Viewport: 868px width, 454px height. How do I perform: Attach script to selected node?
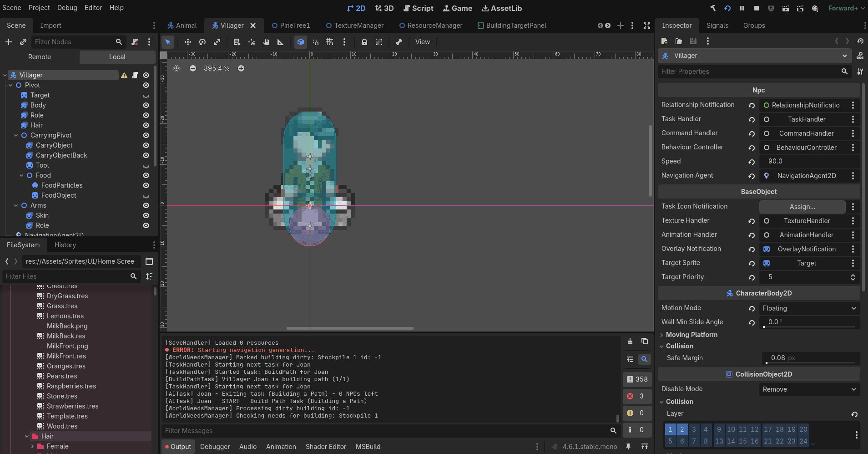135,42
